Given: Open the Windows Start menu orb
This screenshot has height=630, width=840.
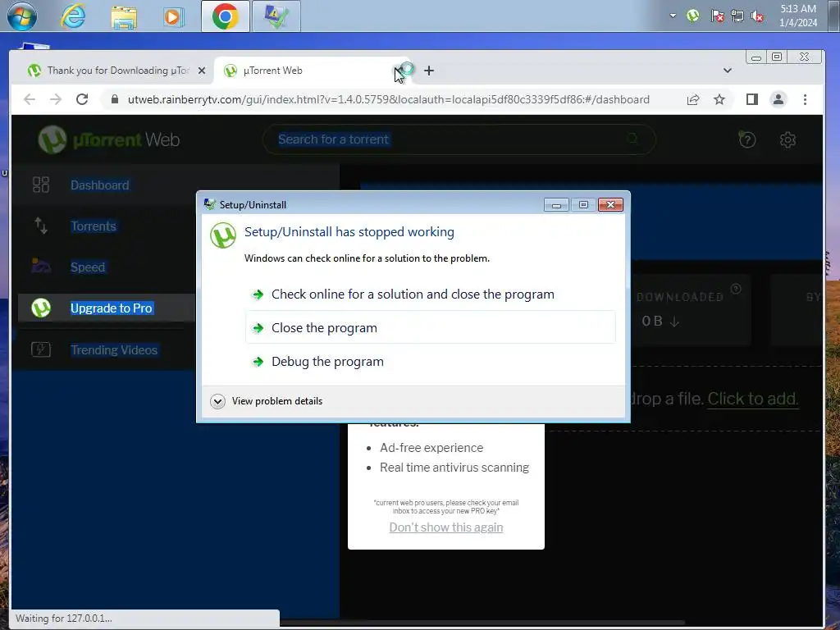Looking at the screenshot, I should (x=22, y=16).
